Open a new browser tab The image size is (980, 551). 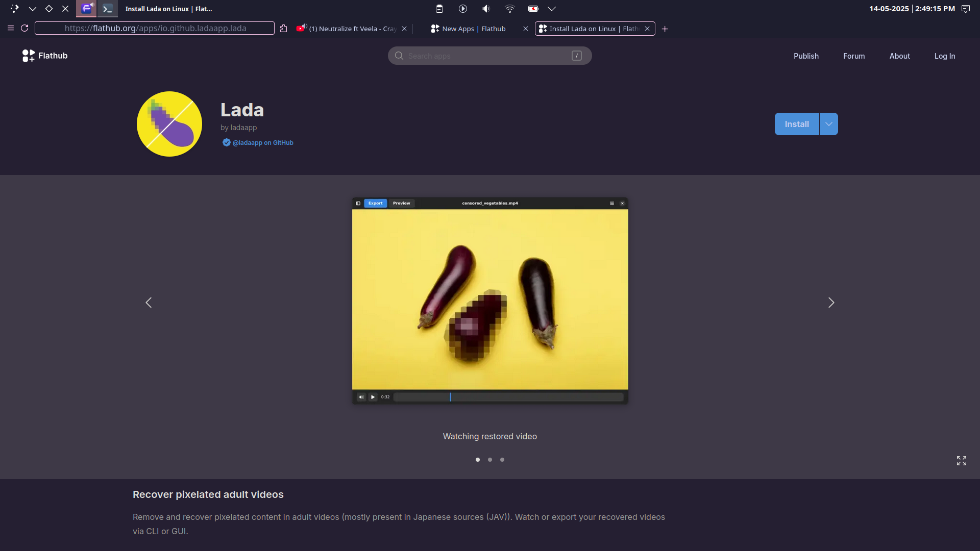665,29
